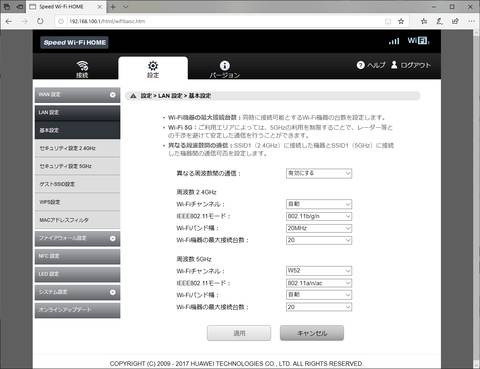Select 基本設定 in the sidebar
Screen dimensions: 480x369
(77, 130)
